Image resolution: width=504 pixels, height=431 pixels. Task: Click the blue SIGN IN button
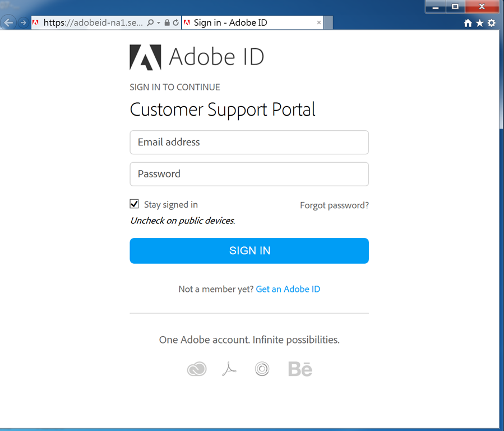pos(249,250)
